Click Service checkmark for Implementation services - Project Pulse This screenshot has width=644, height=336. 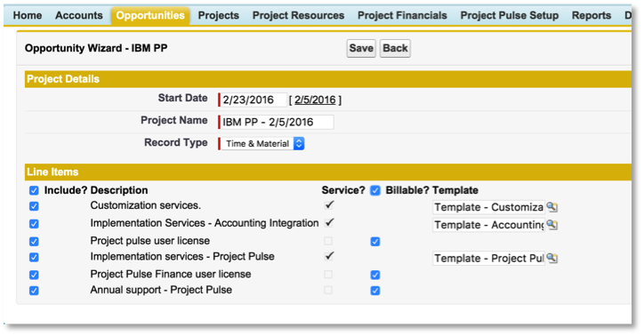(329, 256)
